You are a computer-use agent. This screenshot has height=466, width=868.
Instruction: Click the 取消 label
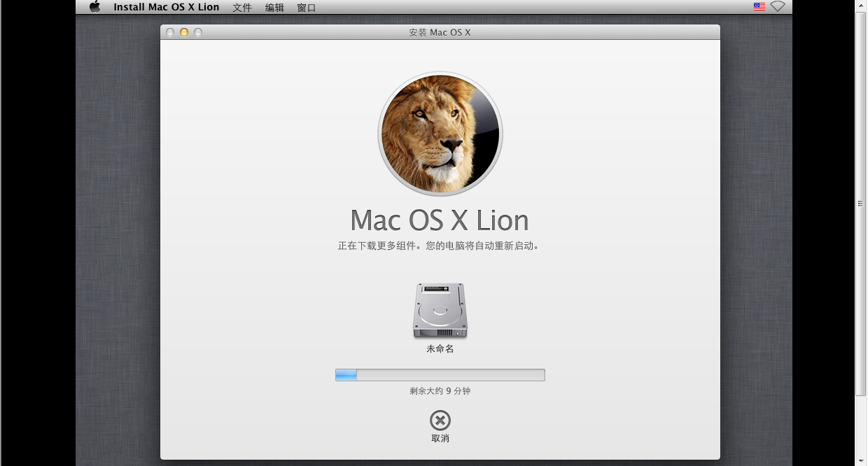[440, 439]
